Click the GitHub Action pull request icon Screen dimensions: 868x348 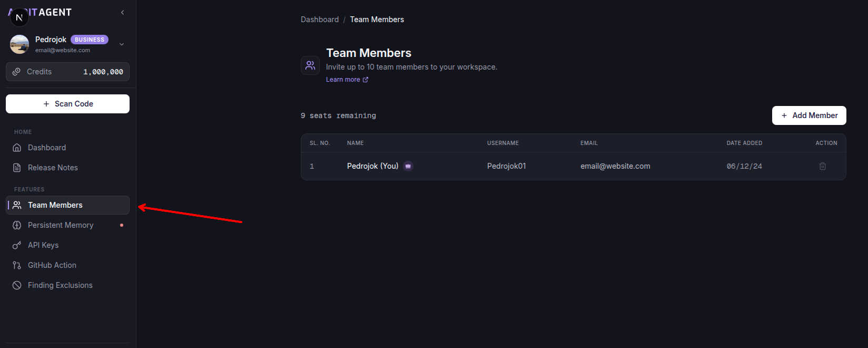click(17, 265)
